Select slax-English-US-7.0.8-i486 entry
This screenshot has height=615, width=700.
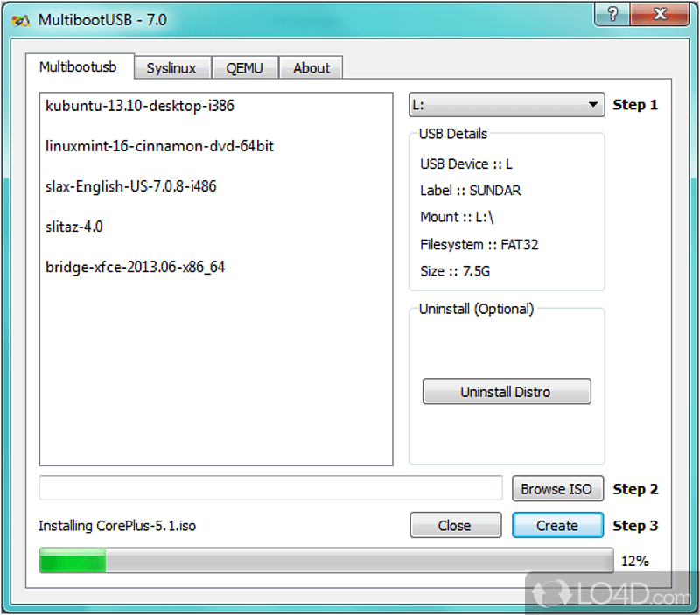point(130,186)
